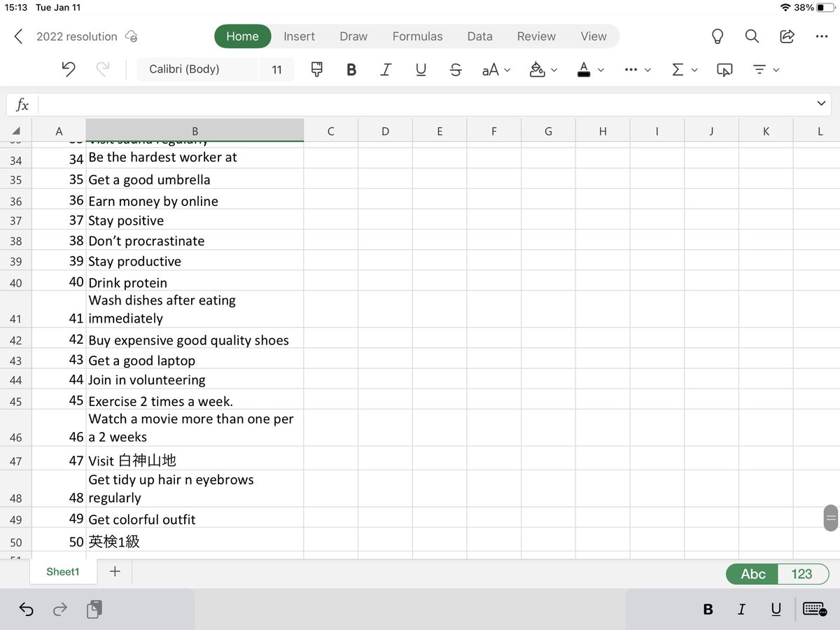Tap the paste clipboard icon in bottom bar
Viewport: 840px width, 630px height.
tap(94, 610)
